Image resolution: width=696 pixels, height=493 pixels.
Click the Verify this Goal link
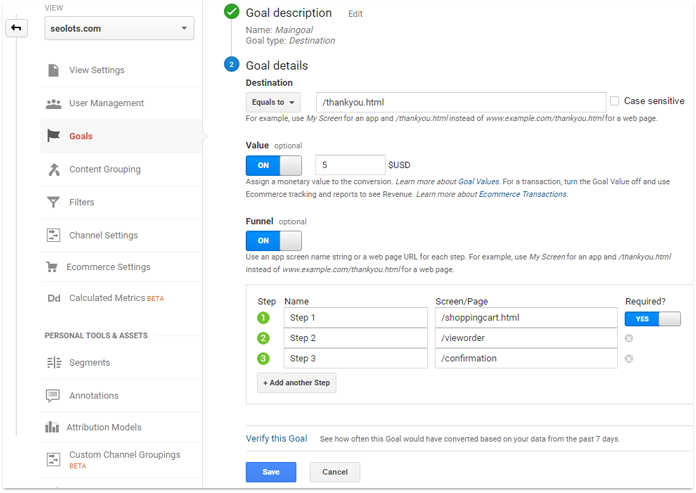pos(276,438)
